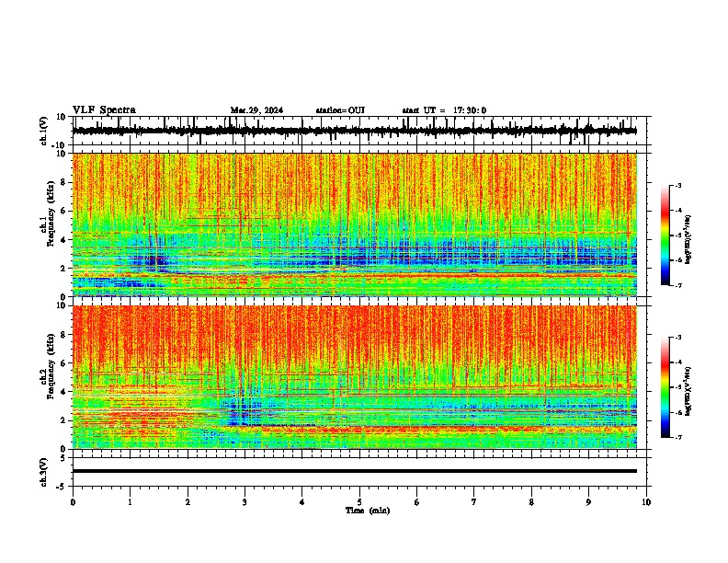Click the ch.1 color bar legend label text
Image resolution: width=728 pixels, height=563 pixels.
[688, 239]
